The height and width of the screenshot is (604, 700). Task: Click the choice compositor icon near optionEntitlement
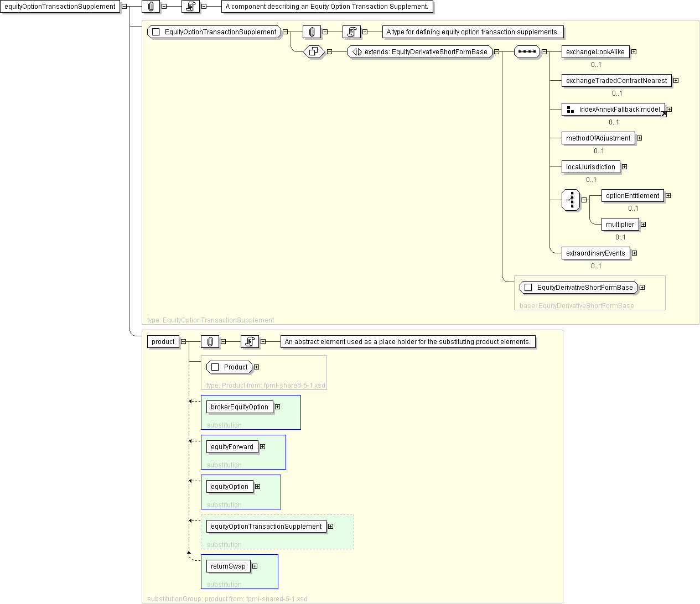(571, 200)
